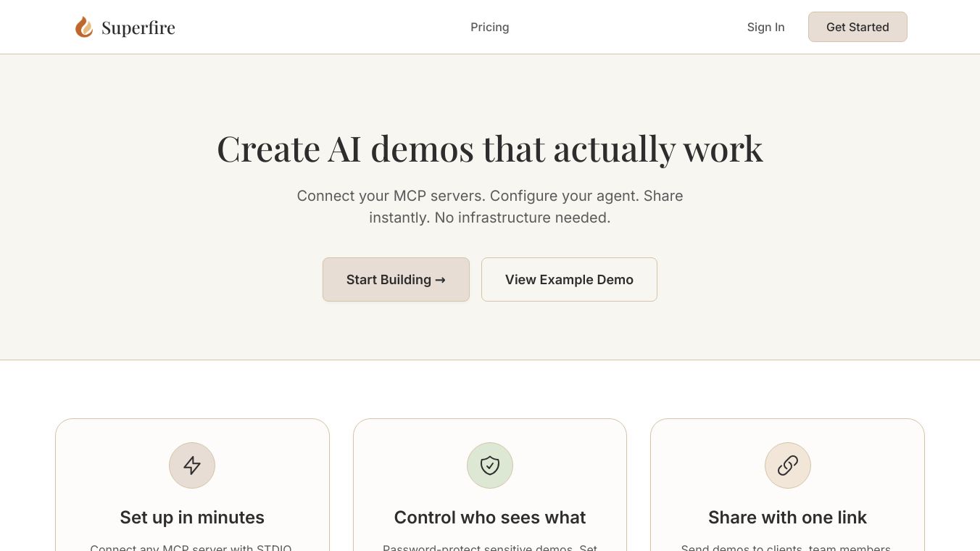Click the "Password-protect sensitive demos" description text
This screenshot has height=551, width=980.
[490, 547]
